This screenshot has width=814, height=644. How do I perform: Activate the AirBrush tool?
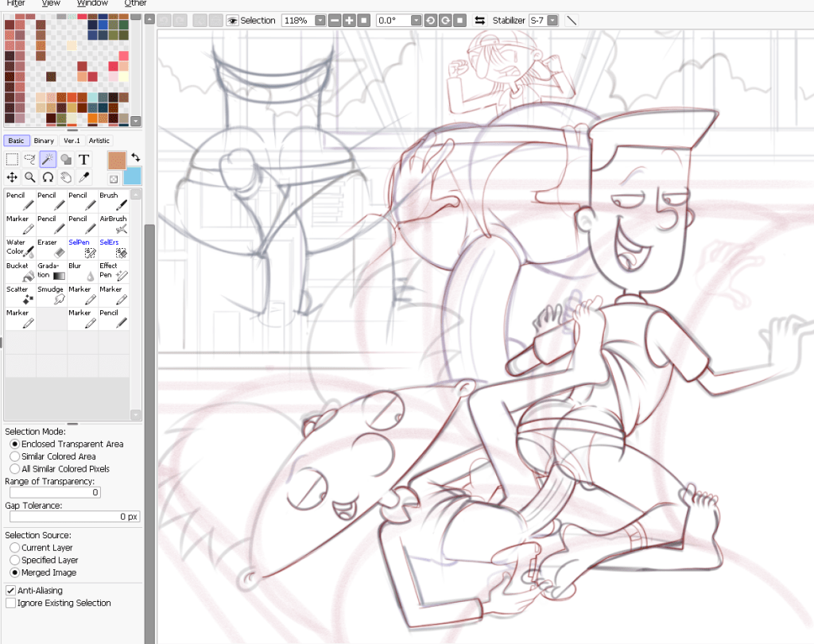click(113, 223)
